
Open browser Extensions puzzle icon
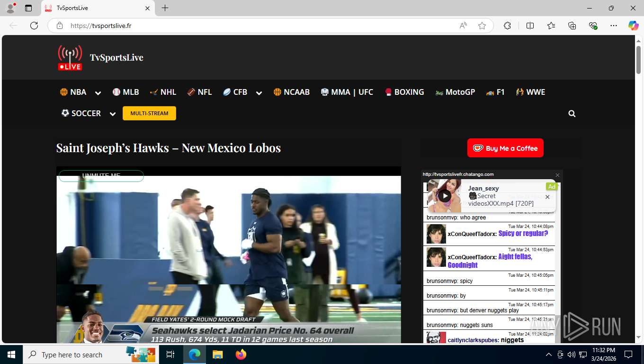coord(507,26)
